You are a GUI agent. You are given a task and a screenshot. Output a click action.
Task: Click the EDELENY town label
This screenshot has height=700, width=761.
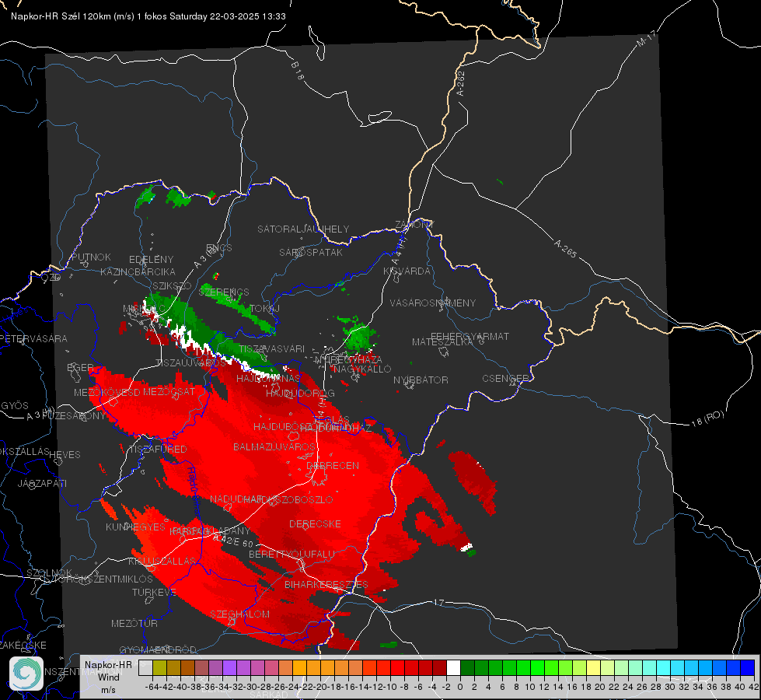(x=151, y=260)
